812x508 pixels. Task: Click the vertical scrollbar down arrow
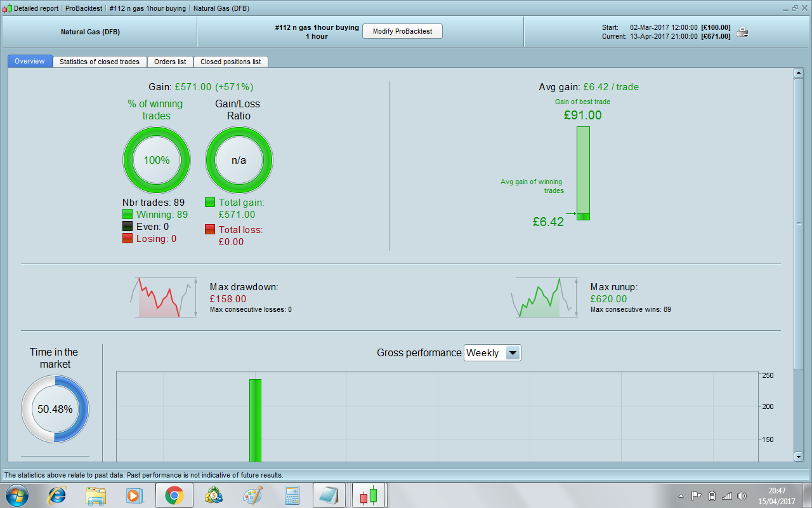[x=798, y=456]
